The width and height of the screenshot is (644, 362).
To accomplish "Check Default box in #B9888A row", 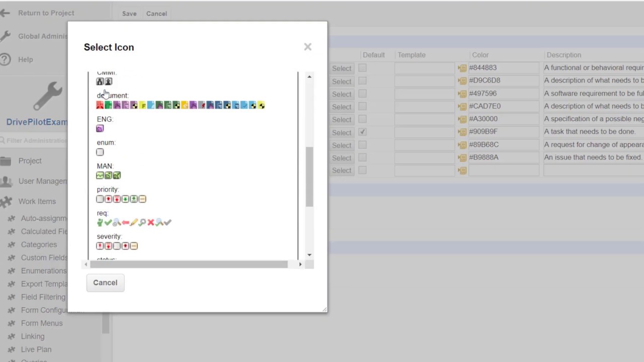I will [x=362, y=157].
